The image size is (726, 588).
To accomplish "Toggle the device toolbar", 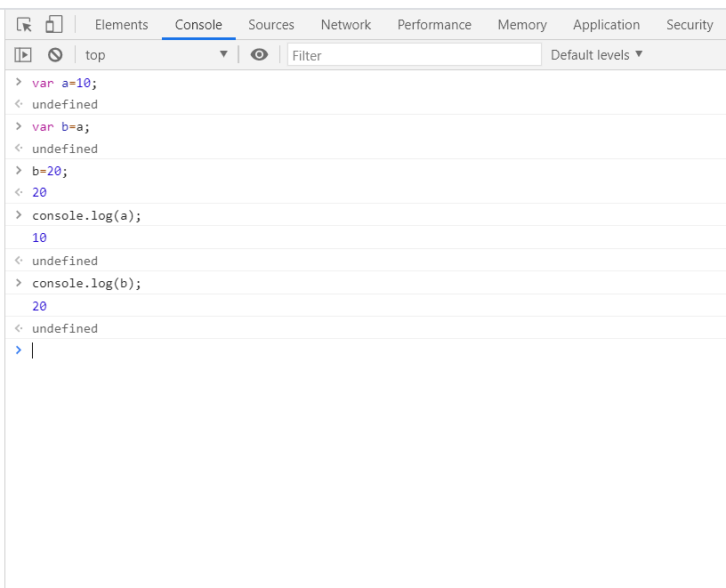I will click(x=55, y=24).
